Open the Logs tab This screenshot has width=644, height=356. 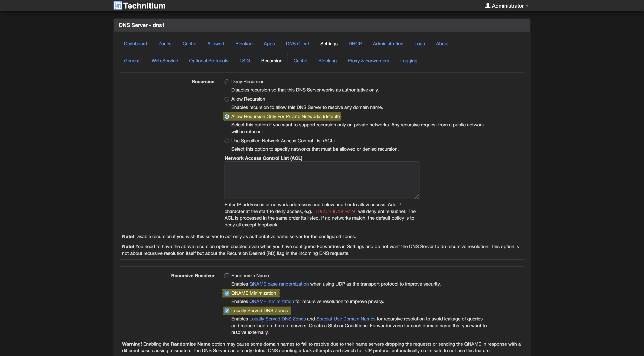coord(419,44)
